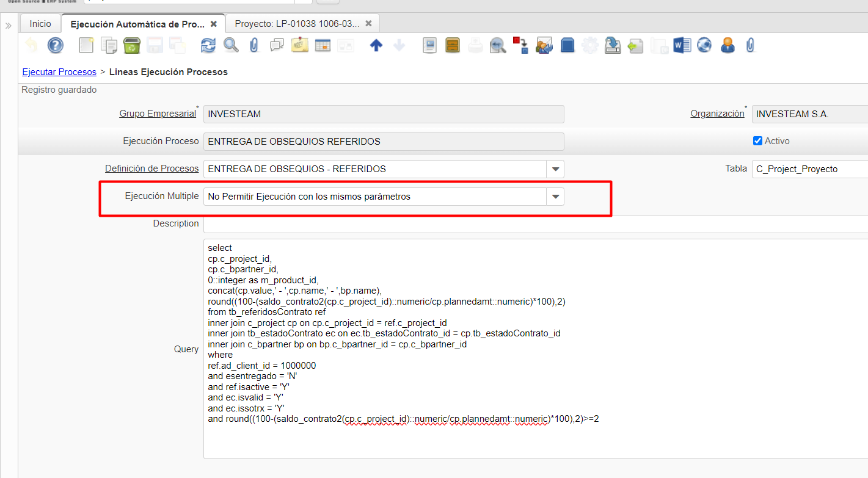Screen dimensions: 868x478
Task: Click the Refresh arrows icon
Action: tap(208, 45)
